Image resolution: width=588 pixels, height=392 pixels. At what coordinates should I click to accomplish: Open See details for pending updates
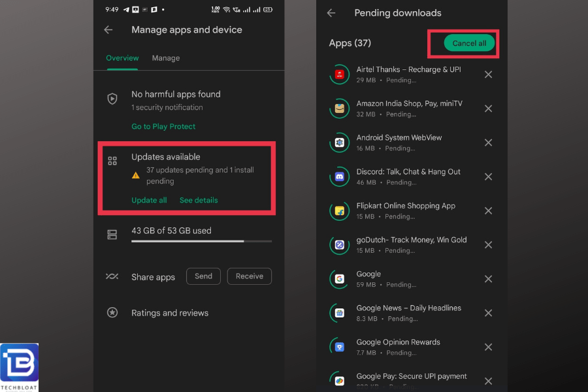(x=199, y=201)
